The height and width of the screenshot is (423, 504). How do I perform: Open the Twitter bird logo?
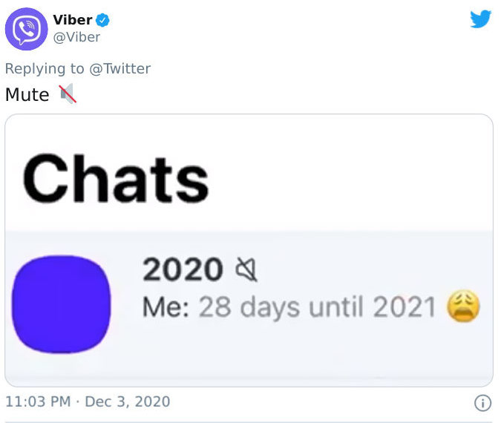coord(481,19)
